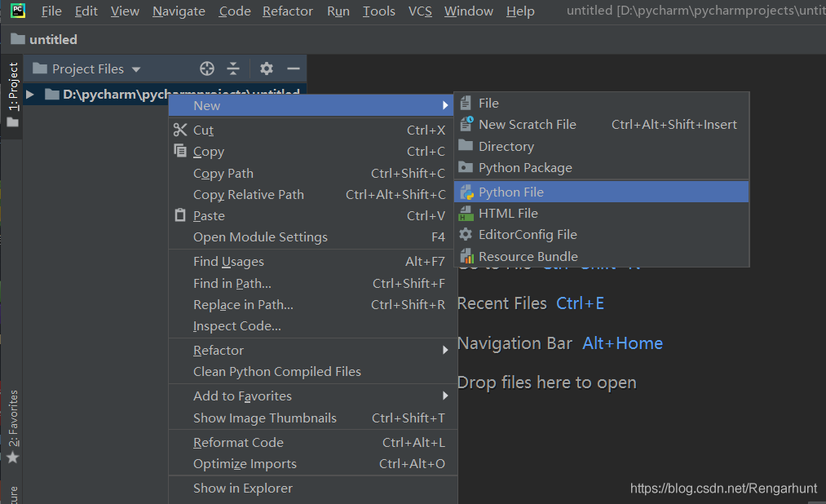Open Project panel settings gear
Viewport: 826px width, 504px height.
(267, 69)
